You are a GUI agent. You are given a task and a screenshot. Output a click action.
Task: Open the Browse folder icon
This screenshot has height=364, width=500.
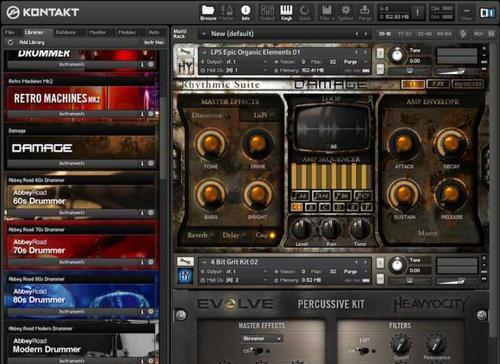(208, 13)
